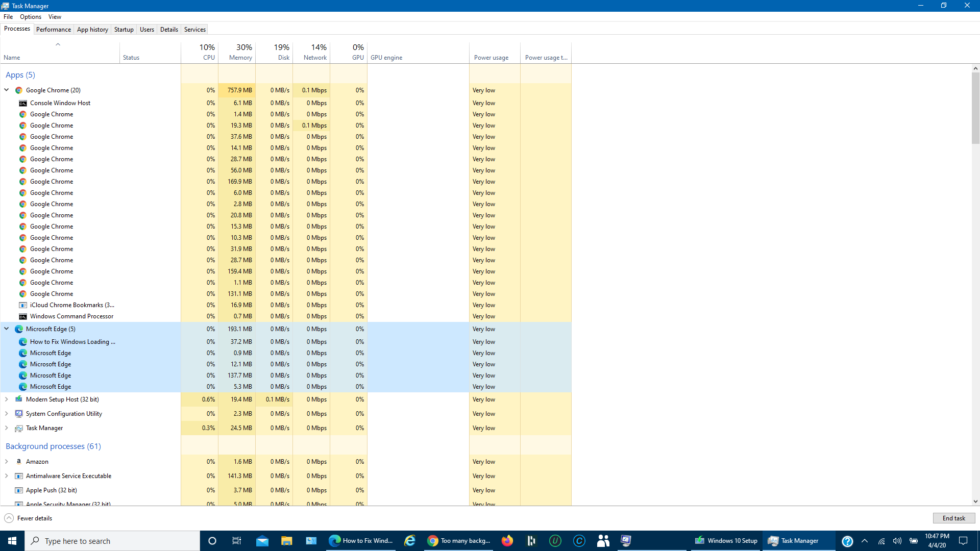Open the Options menu

31,17
